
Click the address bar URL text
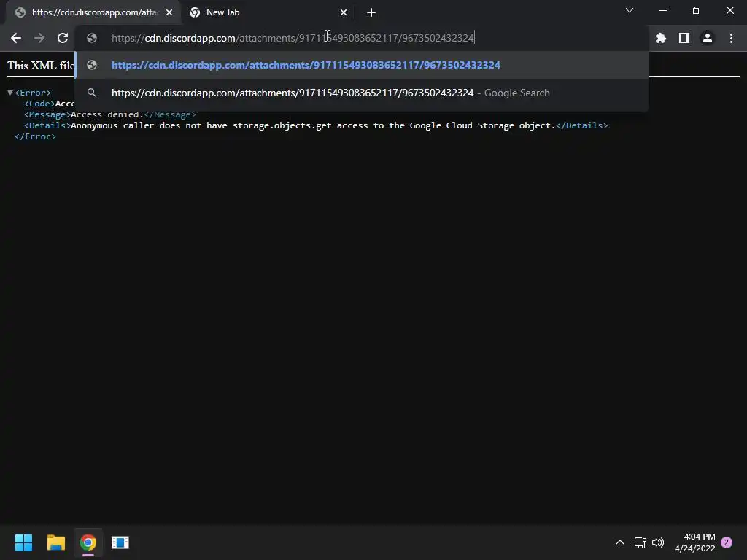(x=293, y=38)
